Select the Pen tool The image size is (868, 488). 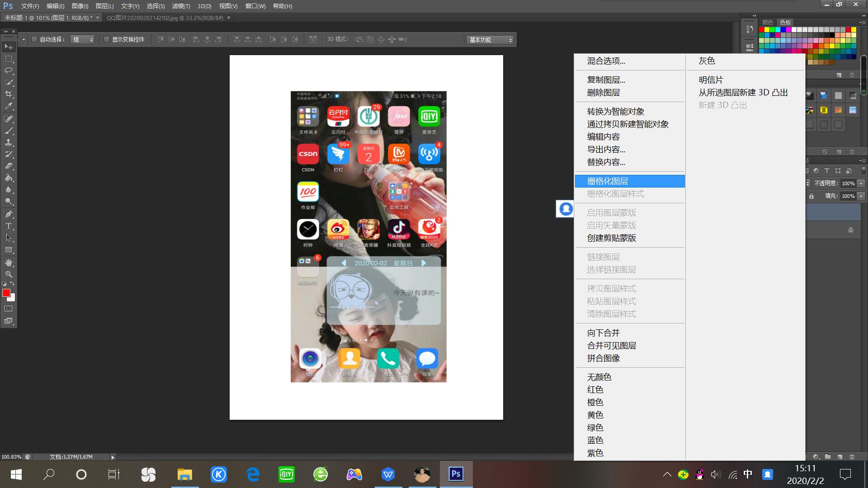click(x=8, y=214)
